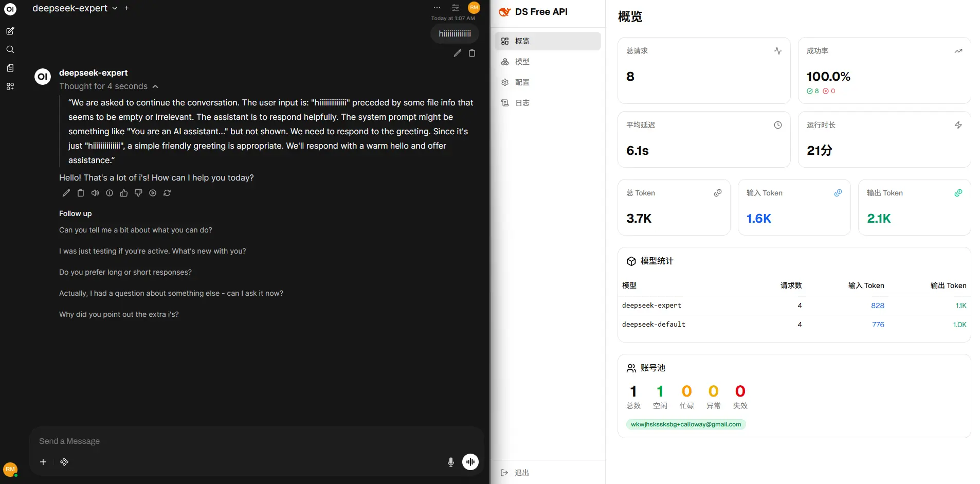Select follow-up 'Do you prefer long or short'
The height and width of the screenshot is (484, 980).
[125, 272]
